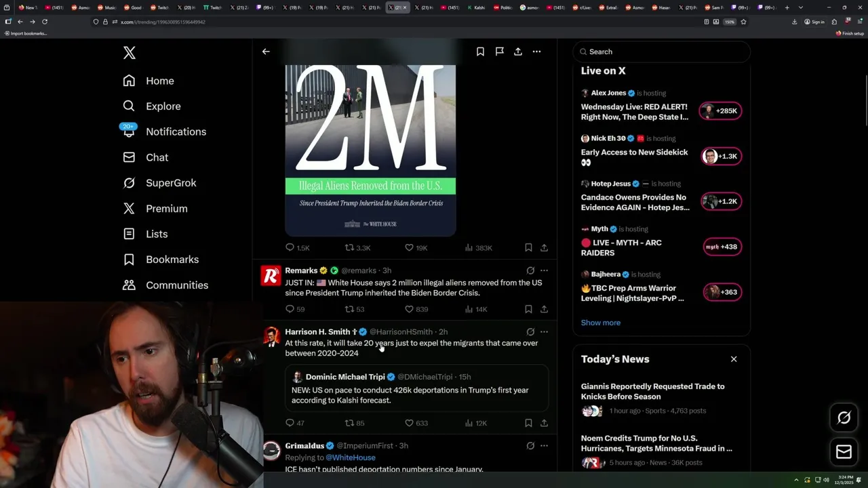This screenshot has width=868, height=488.
Task: Open Lists in the sidebar
Action: coord(145,234)
